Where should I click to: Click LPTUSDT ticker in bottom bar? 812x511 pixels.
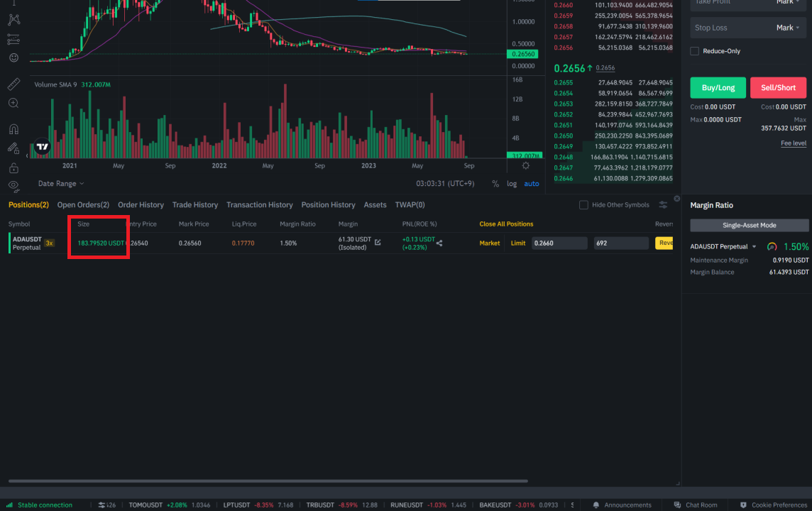(258, 505)
